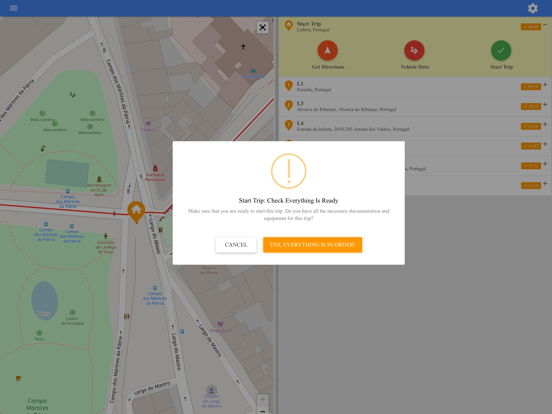The image size is (552, 414).
Task: Click 'Peniche, Portugal' address text
Action: point(314,90)
